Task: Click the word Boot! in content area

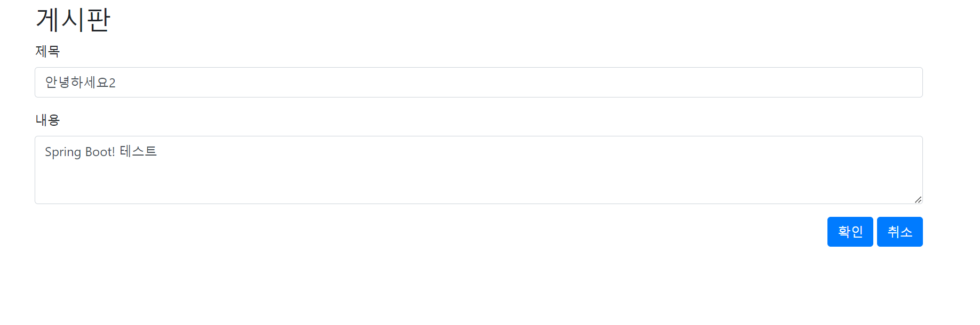Action: pyautogui.click(x=100, y=152)
